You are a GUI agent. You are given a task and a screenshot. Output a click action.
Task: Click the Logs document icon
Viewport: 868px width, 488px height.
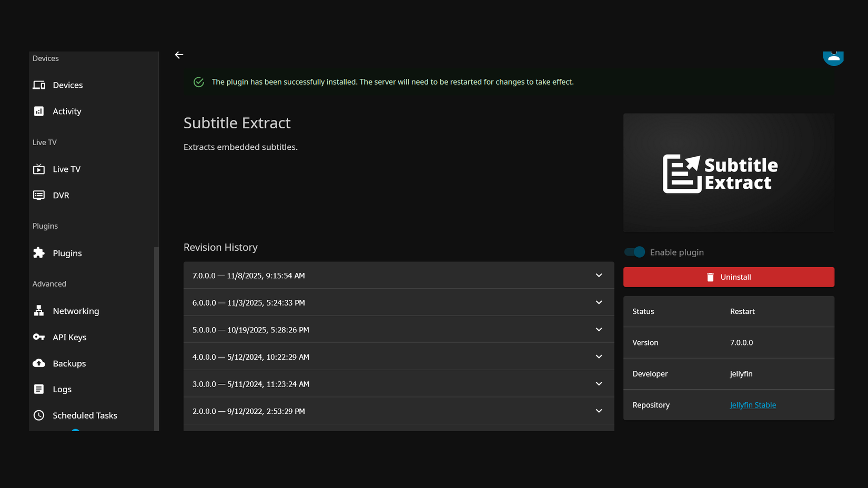[x=39, y=389]
